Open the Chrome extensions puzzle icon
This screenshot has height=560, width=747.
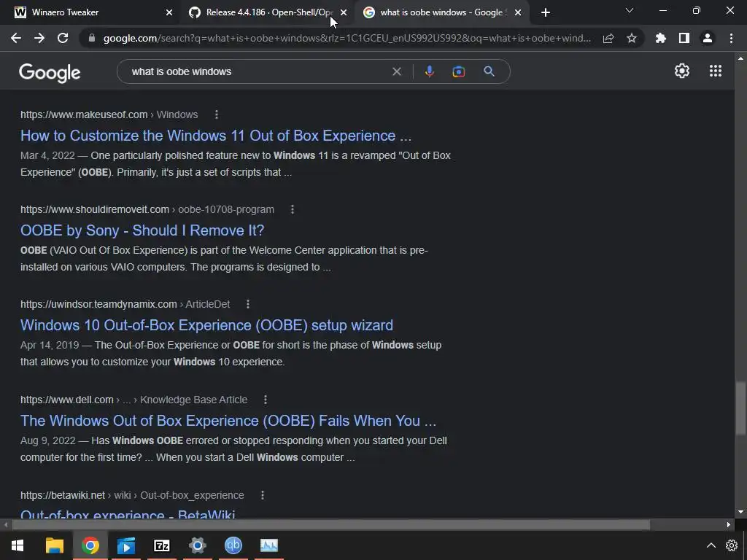pyautogui.click(x=661, y=38)
